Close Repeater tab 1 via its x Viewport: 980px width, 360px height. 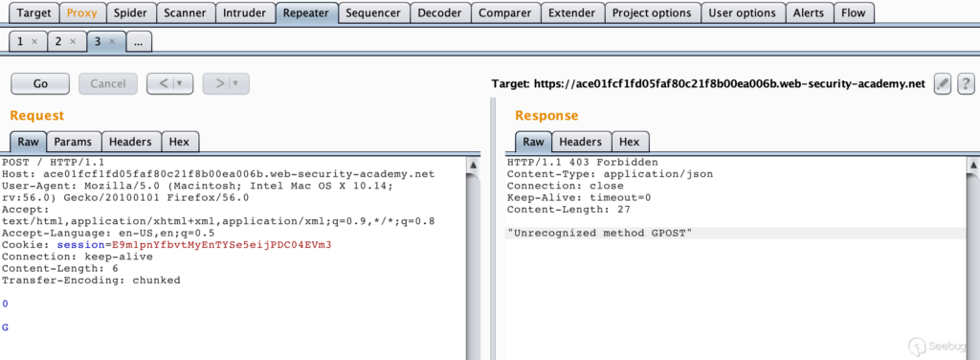(34, 42)
